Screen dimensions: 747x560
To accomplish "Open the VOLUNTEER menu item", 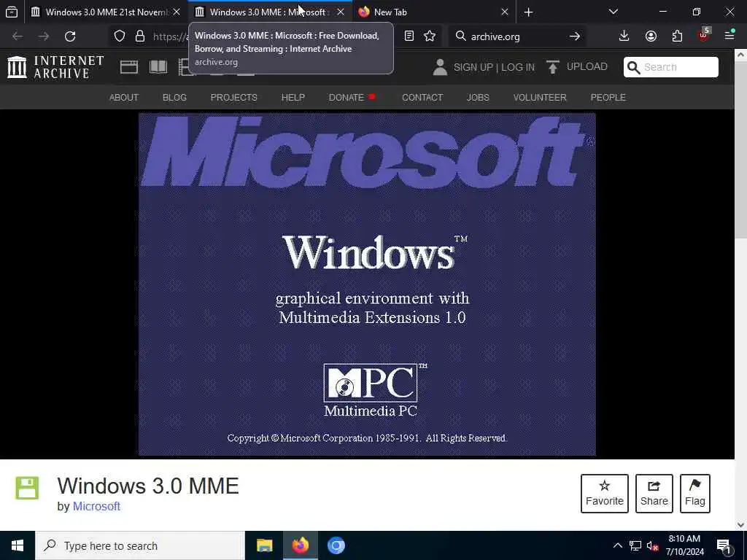I will click(x=540, y=97).
